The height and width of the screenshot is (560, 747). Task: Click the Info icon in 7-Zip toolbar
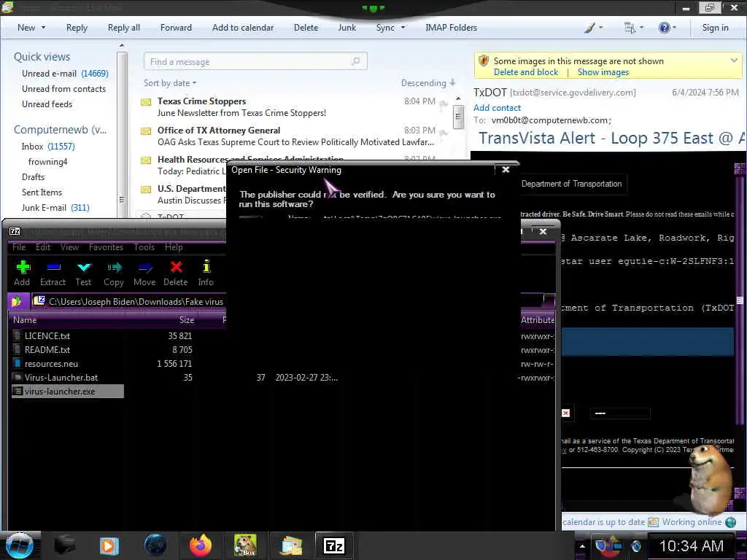coord(206,267)
